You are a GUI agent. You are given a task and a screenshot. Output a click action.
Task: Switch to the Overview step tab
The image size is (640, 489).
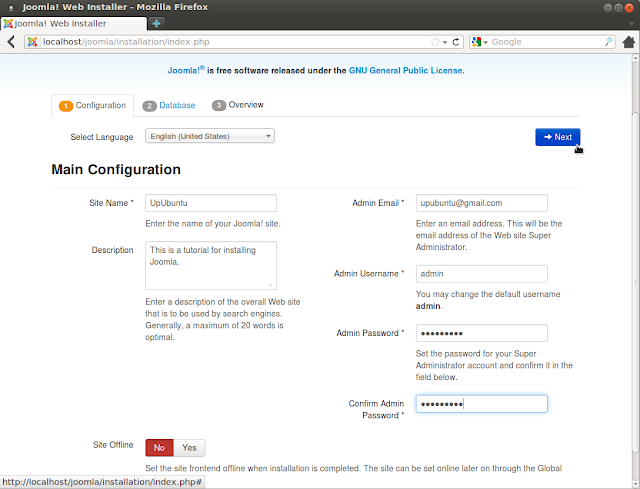(x=238, y=105)
